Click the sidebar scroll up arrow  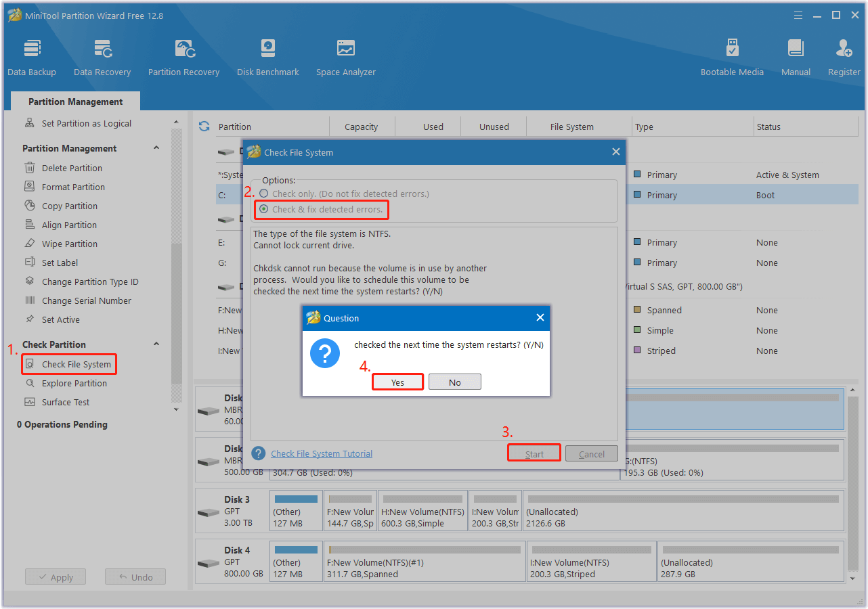pos(177,122)
